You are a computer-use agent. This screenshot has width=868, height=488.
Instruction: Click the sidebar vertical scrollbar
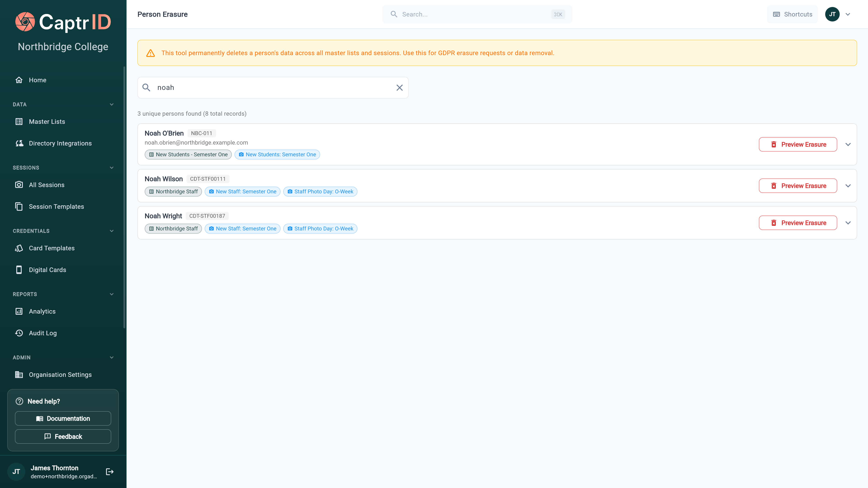124,197
